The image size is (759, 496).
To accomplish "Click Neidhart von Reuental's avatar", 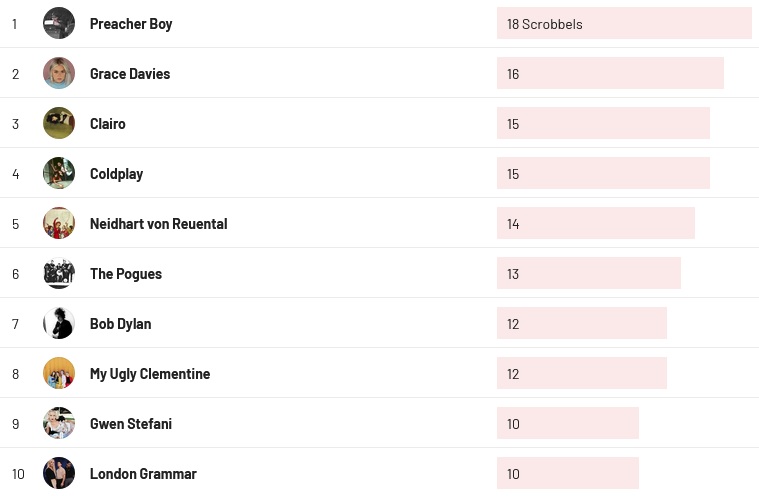I will [59, 223].
